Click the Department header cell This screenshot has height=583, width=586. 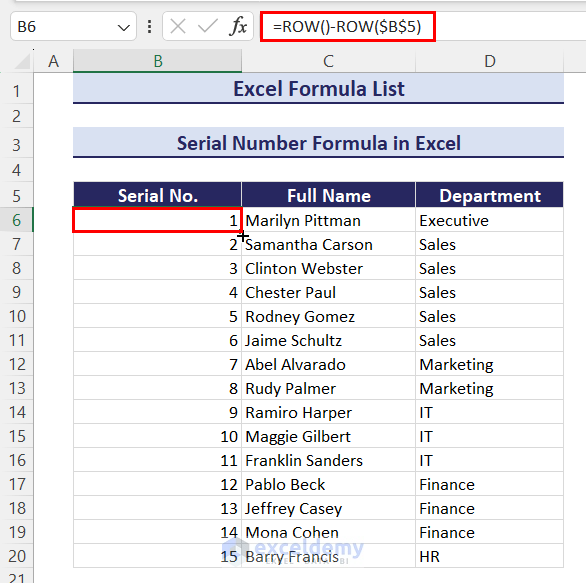490,195
